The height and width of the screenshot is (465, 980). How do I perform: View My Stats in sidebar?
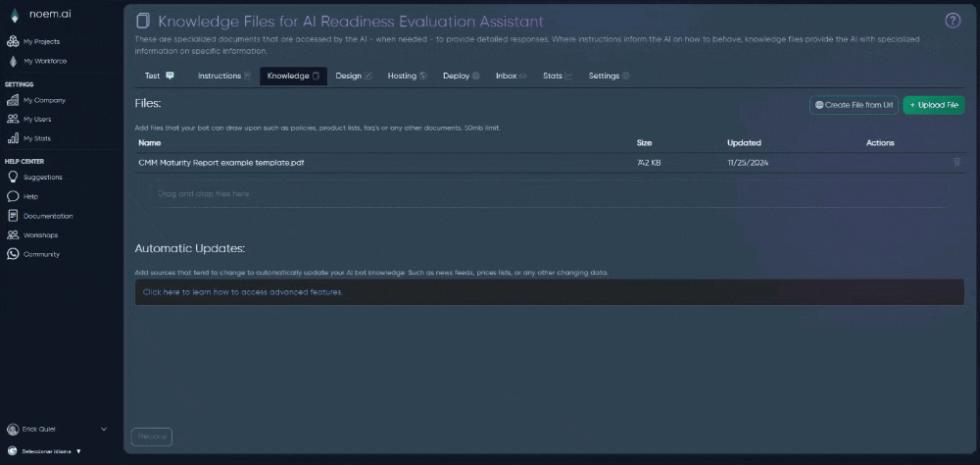[37, 138]
